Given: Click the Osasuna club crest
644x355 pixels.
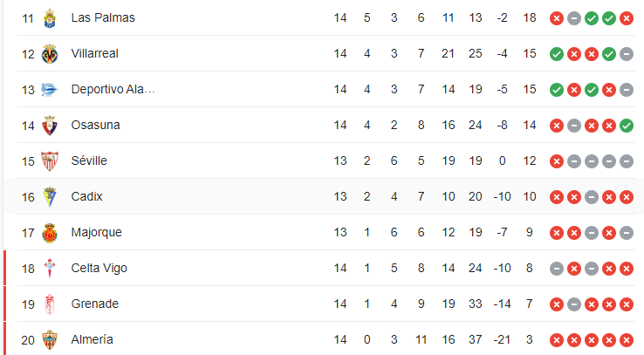Looking at the screenshot, I should (50, 125).
